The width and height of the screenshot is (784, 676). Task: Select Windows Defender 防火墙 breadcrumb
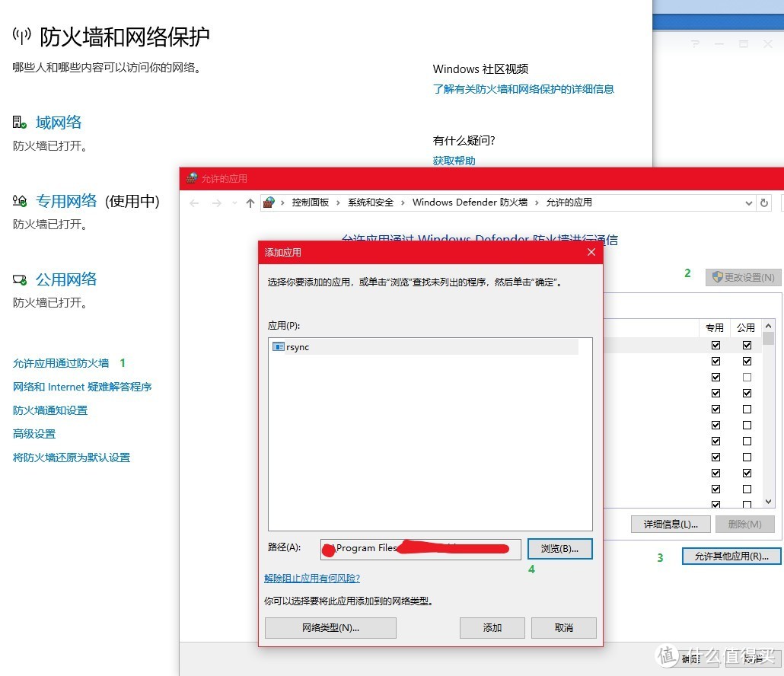click(470, 202)
